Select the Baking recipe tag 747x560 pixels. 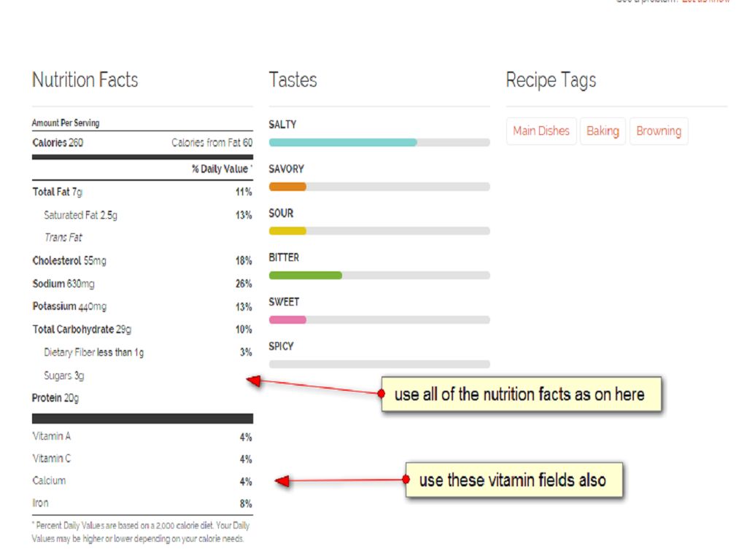coord(603,131)
